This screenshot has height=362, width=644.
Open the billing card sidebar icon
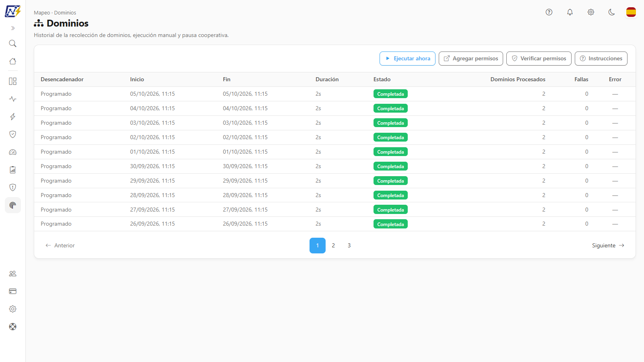[13, 291]
